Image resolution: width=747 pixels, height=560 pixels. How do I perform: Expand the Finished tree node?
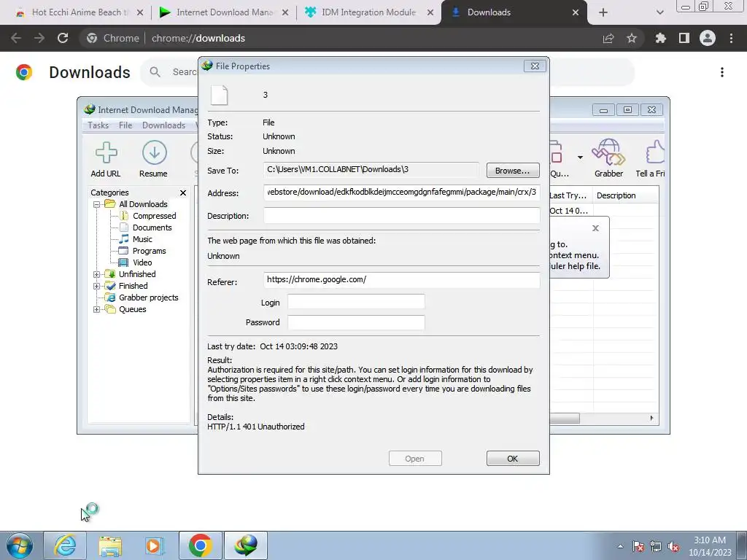[x=97, y=286]
